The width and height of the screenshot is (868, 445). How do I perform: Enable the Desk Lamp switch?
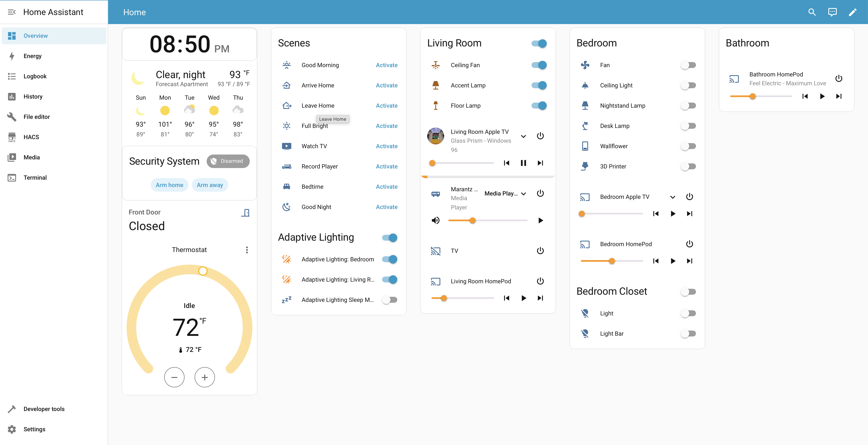pyautogui.click(x=688, y=126)
